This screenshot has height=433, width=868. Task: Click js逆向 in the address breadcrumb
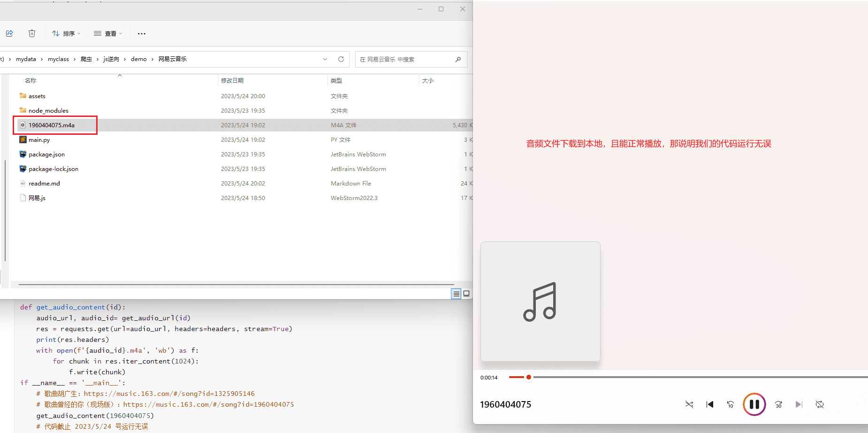coord(111,59)
